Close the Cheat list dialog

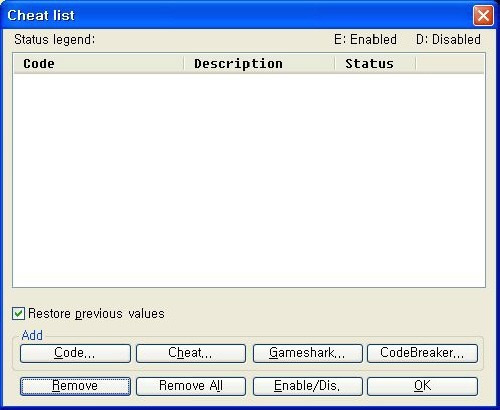pos(483,15)
